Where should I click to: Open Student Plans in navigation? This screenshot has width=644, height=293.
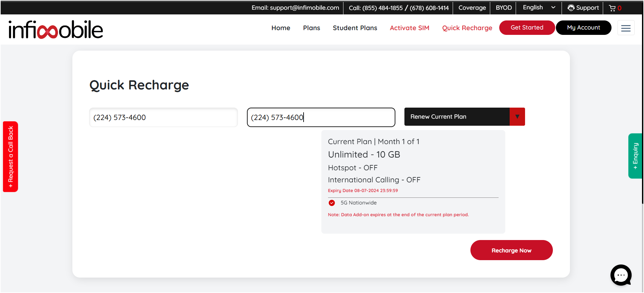click(x=355, y=28)
